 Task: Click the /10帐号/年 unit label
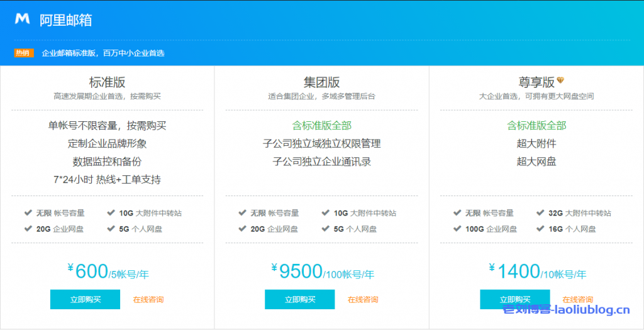click(x=563, y=274)
